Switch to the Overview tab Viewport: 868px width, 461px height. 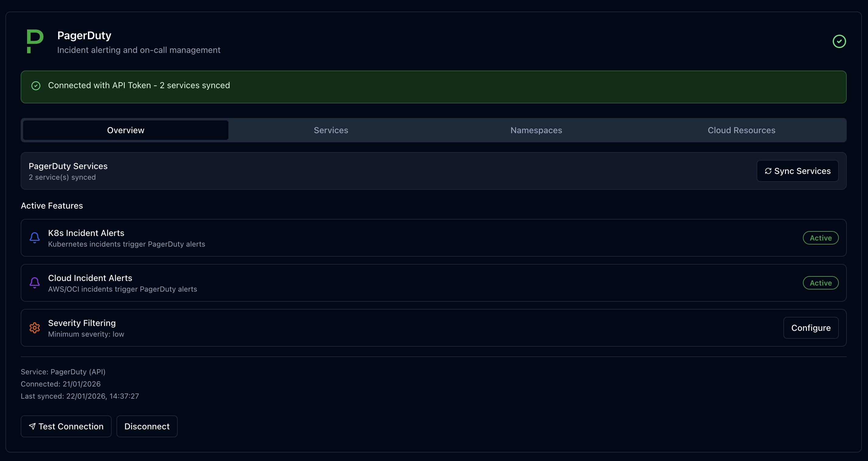pyautogui.click(x=125, y=130)
